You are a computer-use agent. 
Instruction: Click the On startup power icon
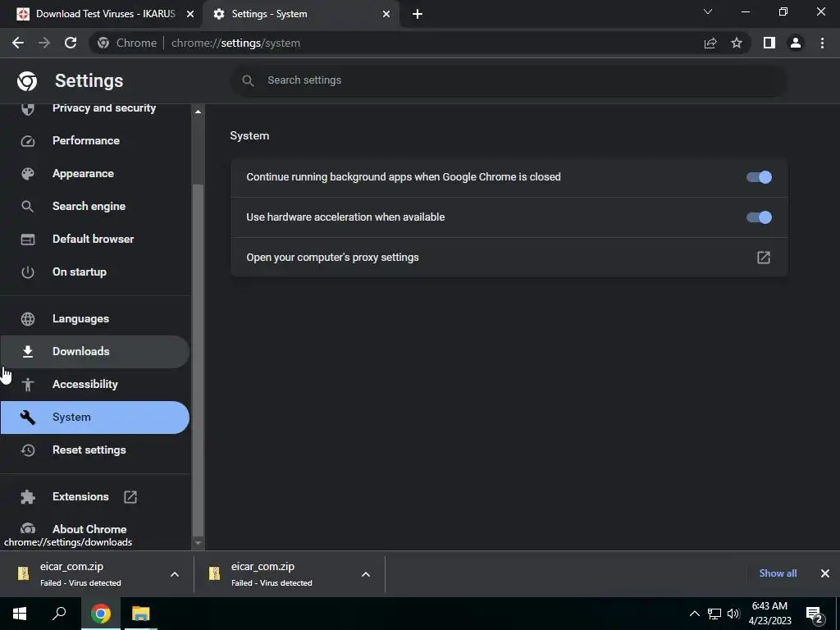[x=27, y=272]
